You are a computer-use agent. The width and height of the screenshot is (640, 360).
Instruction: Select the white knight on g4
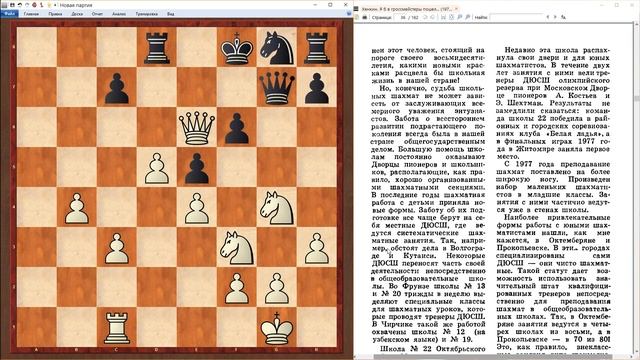click(277, 208)
